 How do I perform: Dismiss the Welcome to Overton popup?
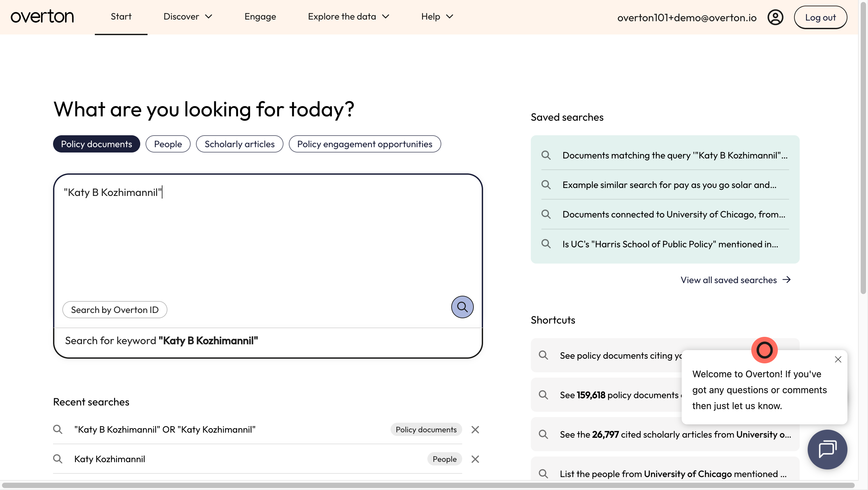click(x=838, y=359)
